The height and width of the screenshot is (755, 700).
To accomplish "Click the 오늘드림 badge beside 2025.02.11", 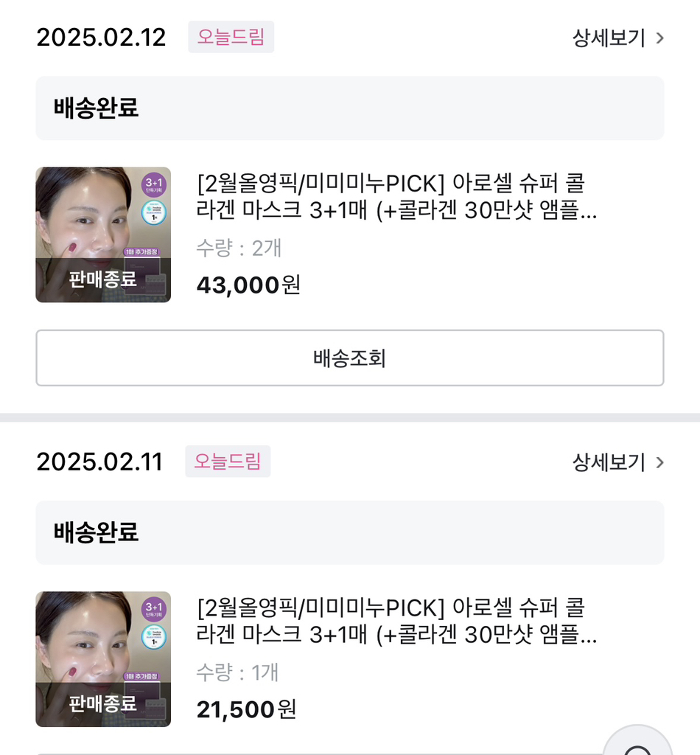I will pos(228,462).
